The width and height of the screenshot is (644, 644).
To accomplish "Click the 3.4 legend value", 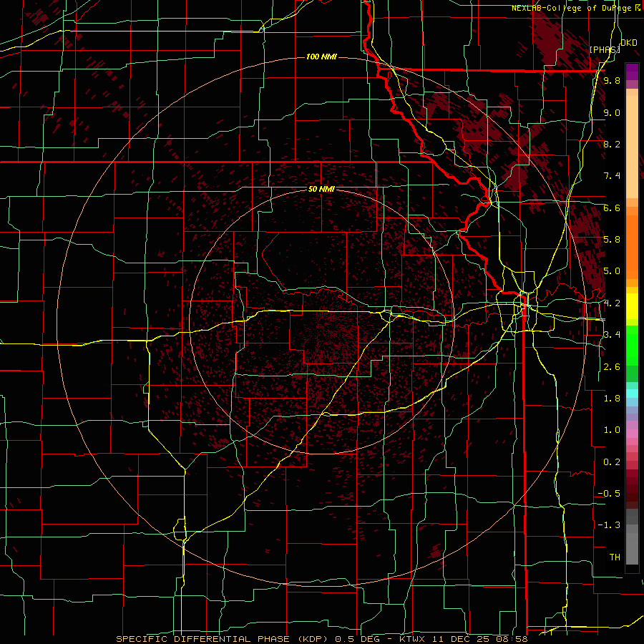I will (612, 335).
